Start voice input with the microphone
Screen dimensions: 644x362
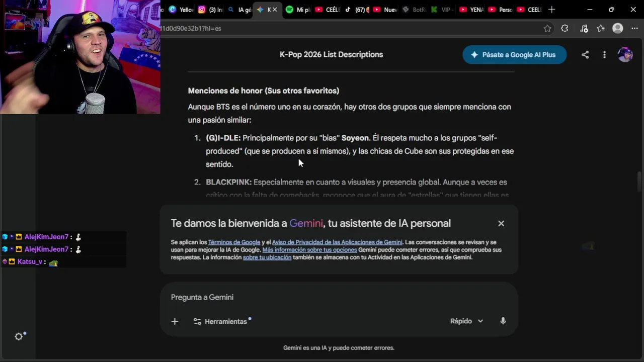(503, 321)
